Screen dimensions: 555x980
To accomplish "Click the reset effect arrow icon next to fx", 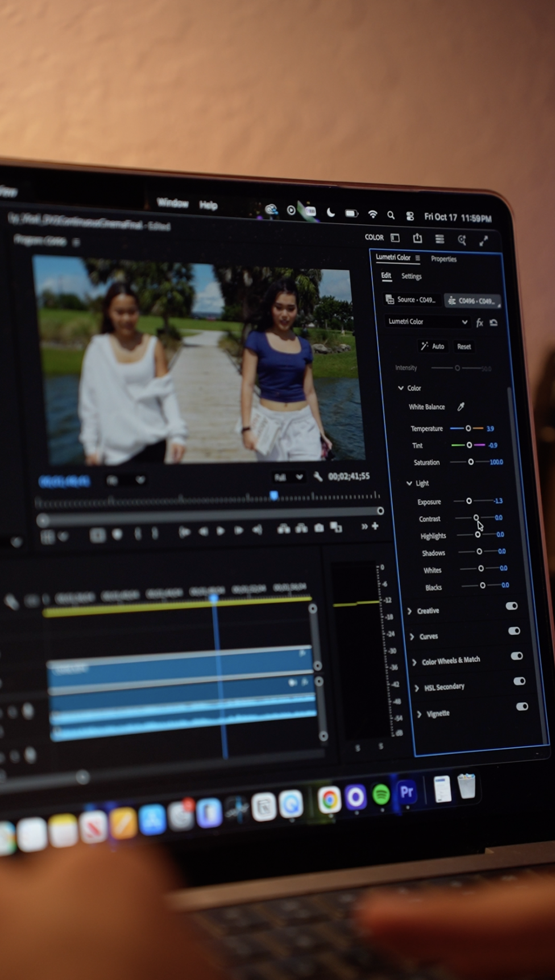I will coord(494,323).
